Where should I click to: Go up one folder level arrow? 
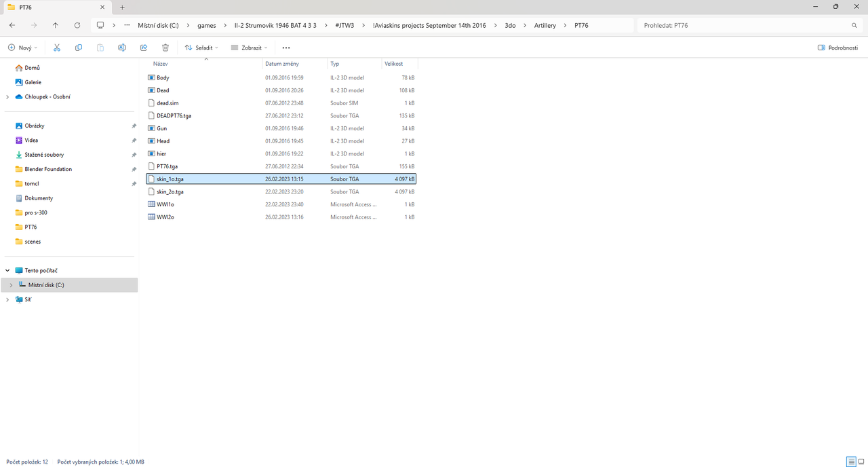tap(56, 25)
